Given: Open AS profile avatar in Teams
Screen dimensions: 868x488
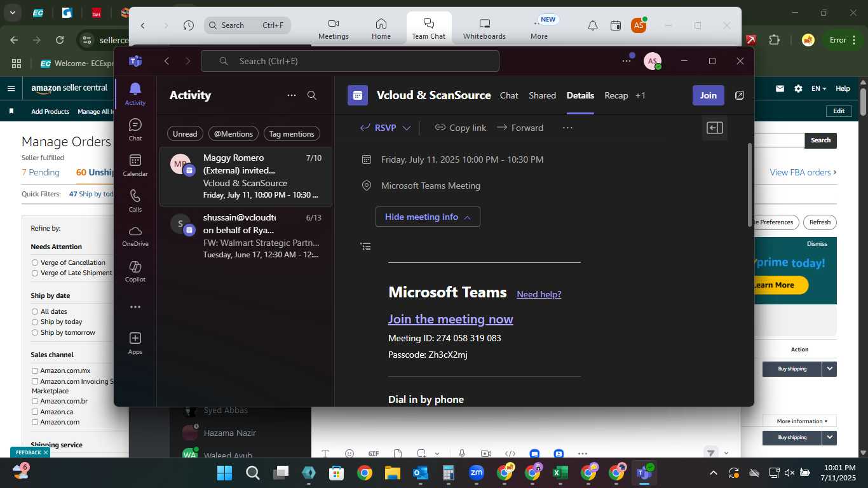Looking at the screenshot, I should 653,61.
